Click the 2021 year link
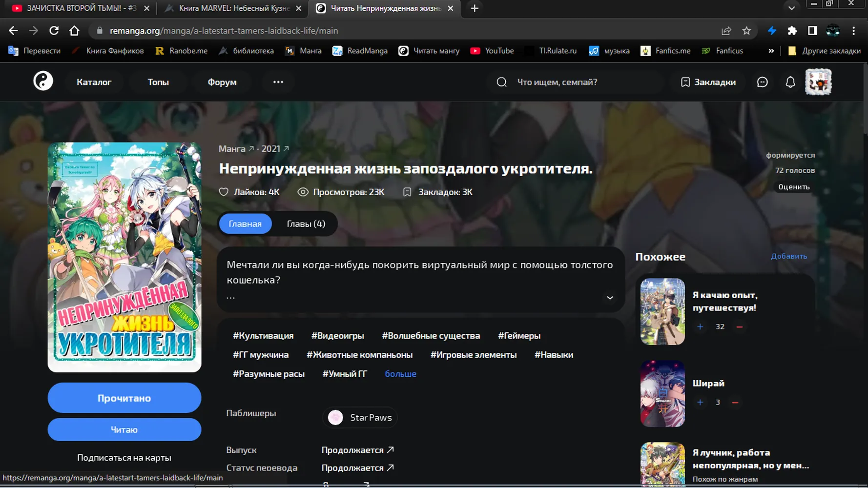 coord(275,148)
